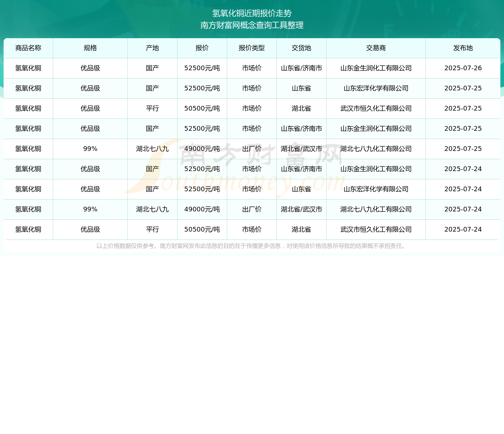This screenshot has width=504, height=434.
Task: Click 99% in the 2025-07-25 row
Action: (90, 149)
